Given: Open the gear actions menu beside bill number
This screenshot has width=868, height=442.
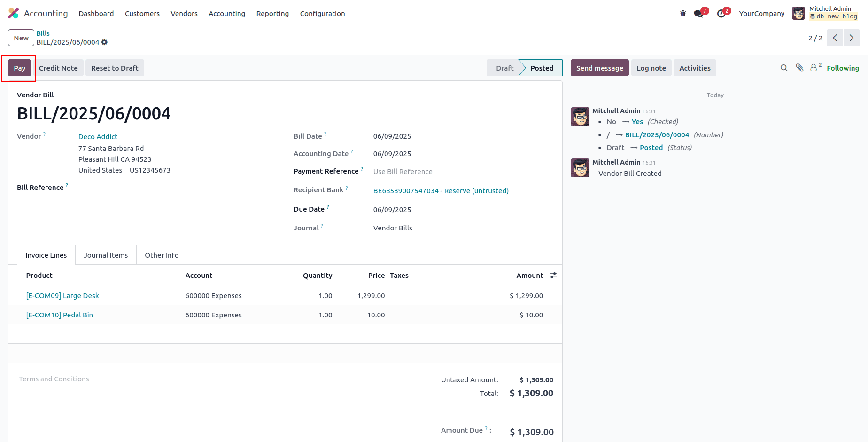Looking at the screenshot, I should (x=104, y=42).
